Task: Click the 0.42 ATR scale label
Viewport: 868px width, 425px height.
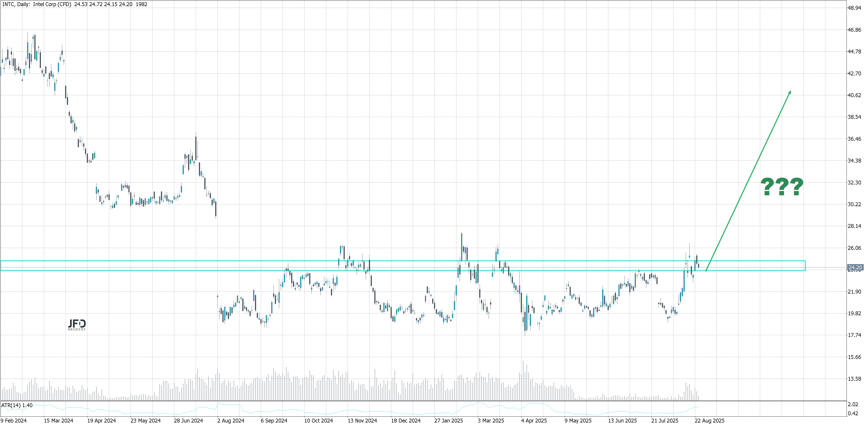Action: (x=853, y=413)
